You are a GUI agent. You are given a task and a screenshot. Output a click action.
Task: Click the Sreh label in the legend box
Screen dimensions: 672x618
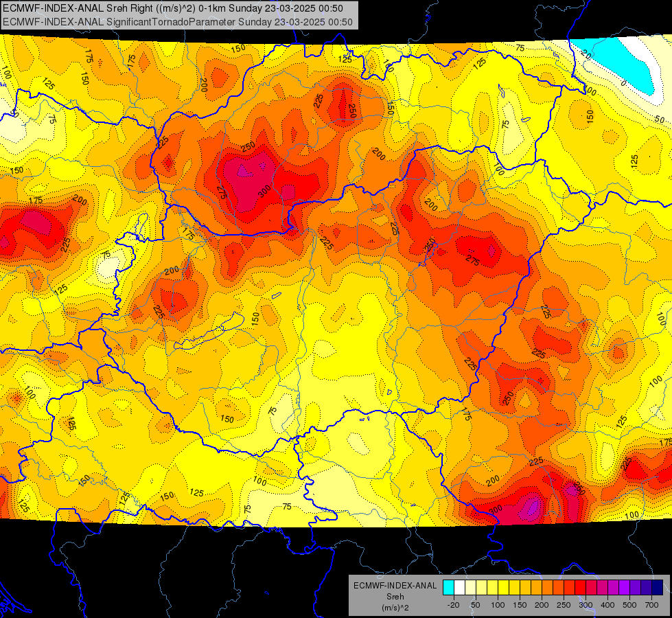(x=395, y=597)
